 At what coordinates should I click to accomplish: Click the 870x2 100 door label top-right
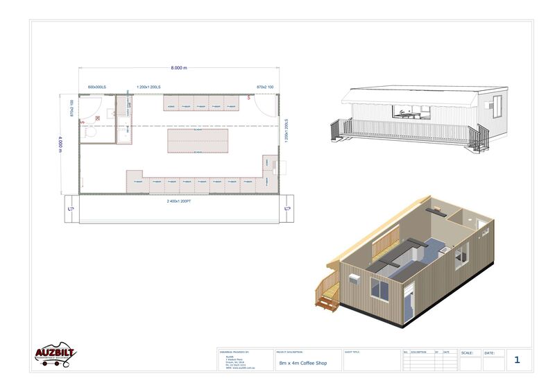pyautogui.click(x=265, y=87)
